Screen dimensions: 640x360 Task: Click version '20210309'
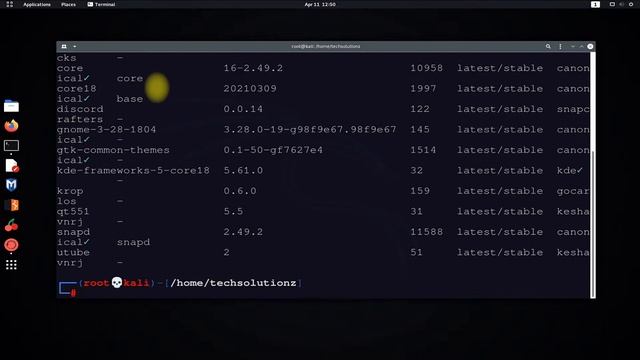pos(250,89)
